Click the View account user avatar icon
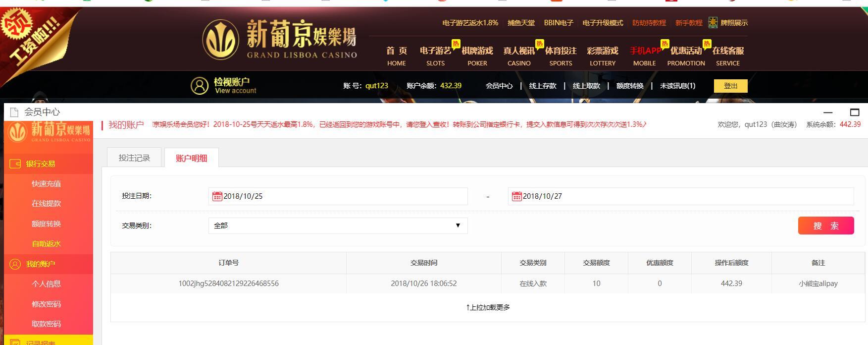The width and height of the screenshot is (868, 345). [x=200, y=86]
